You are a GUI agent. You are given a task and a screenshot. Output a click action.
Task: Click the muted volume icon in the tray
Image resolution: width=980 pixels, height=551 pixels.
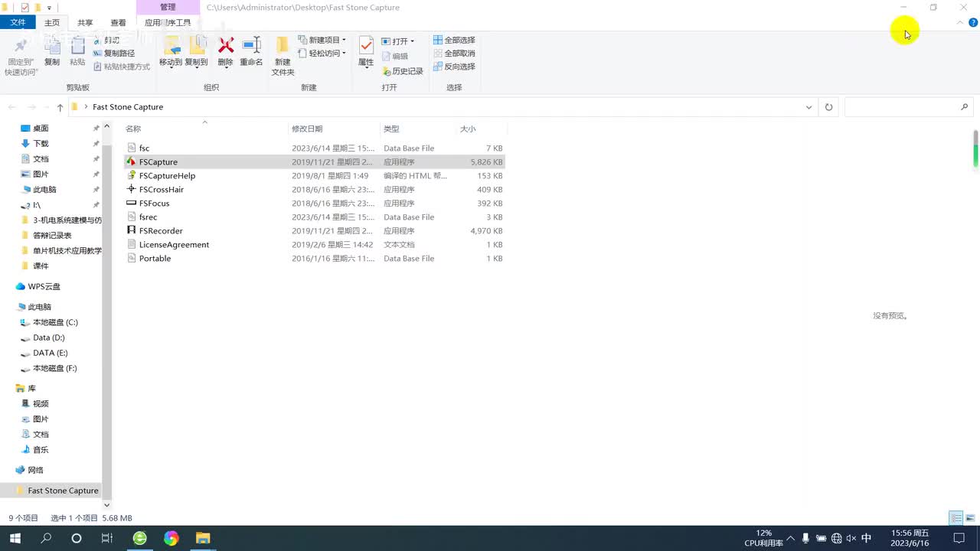851,538
